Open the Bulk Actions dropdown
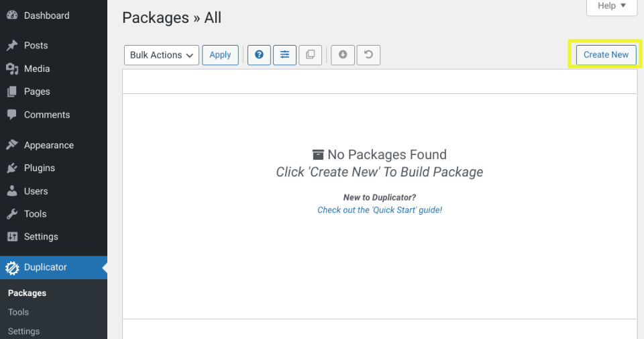 (162, 55)
